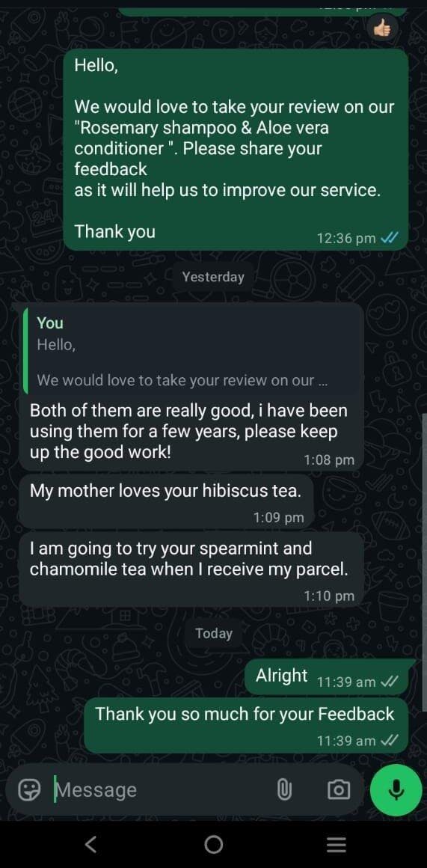Tap the green microphone voice button
Viewport: 427px width, 868px height.
click(x=396, y=790)
